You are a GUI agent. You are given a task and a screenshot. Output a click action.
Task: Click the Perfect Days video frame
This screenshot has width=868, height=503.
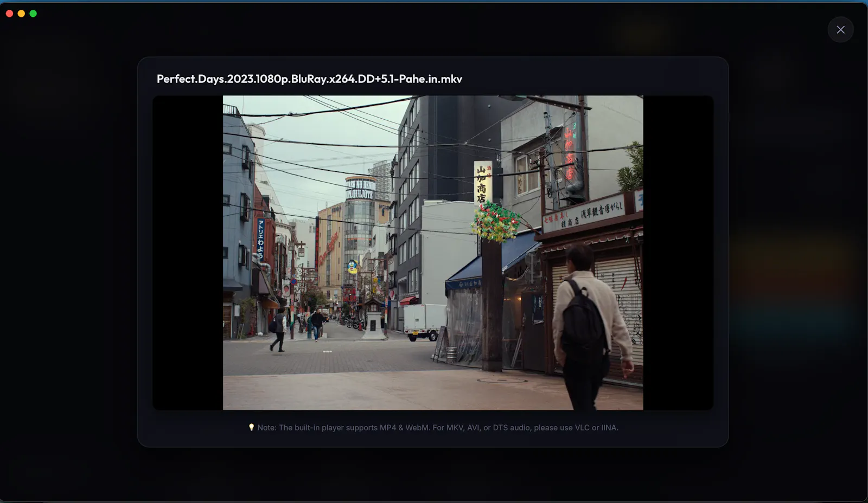tap(433, 253)
